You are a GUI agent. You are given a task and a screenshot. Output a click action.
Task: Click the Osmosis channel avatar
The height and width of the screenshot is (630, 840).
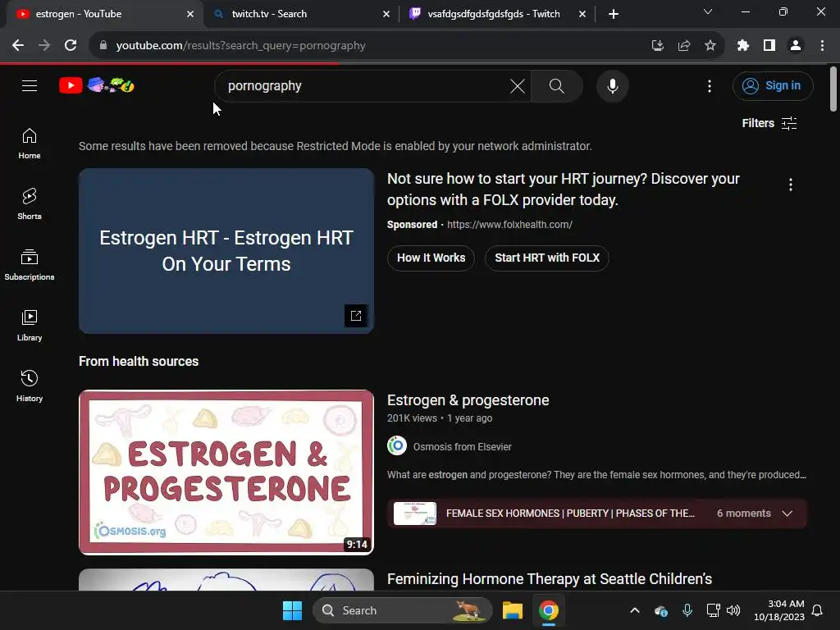397,445
